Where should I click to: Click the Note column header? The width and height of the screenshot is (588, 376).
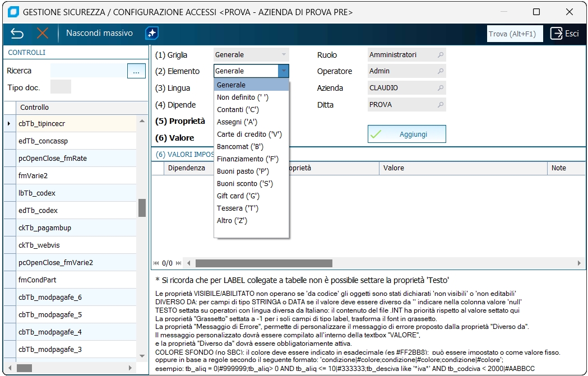[566, 168]
